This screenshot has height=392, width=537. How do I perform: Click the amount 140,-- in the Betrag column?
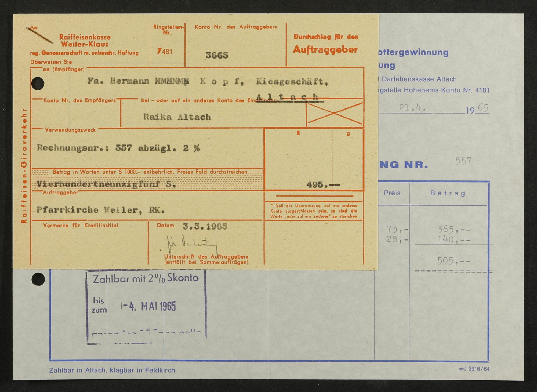coord(454,239)
